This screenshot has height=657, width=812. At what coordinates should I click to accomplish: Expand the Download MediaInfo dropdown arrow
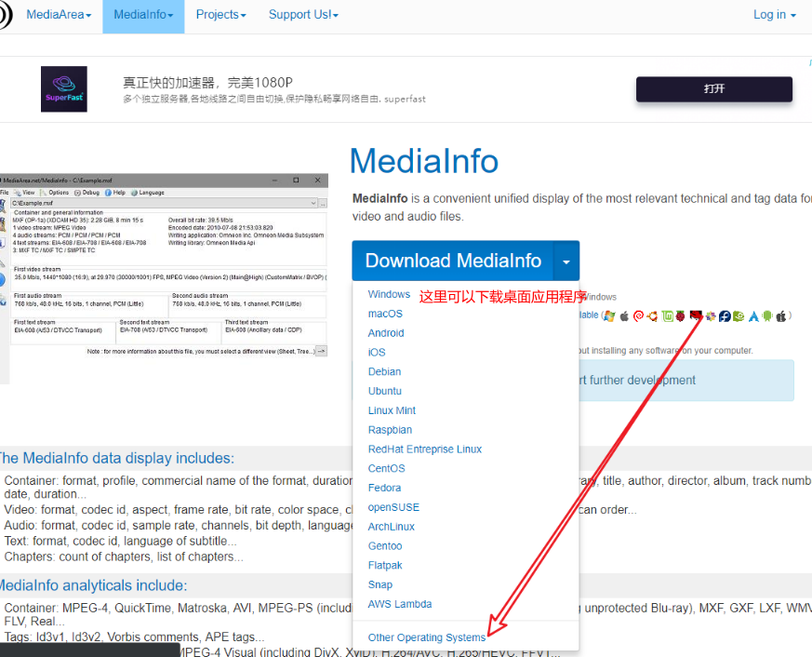point(566,261)
